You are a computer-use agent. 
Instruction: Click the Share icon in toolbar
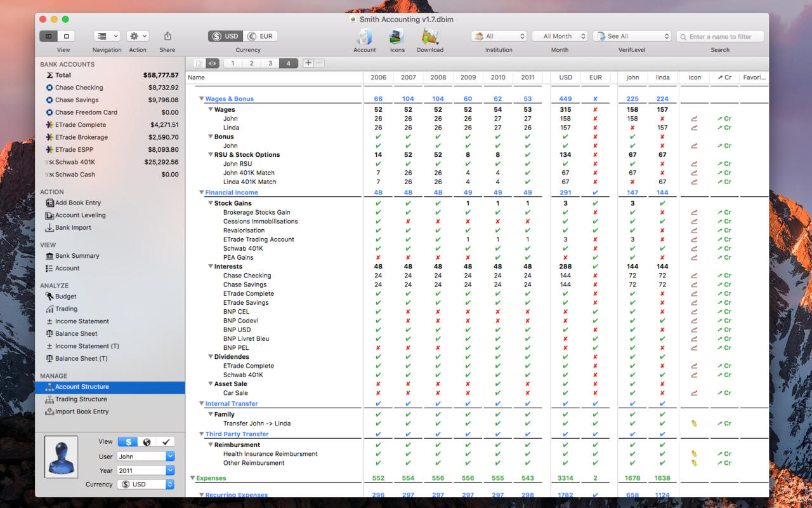coord(167,36)
